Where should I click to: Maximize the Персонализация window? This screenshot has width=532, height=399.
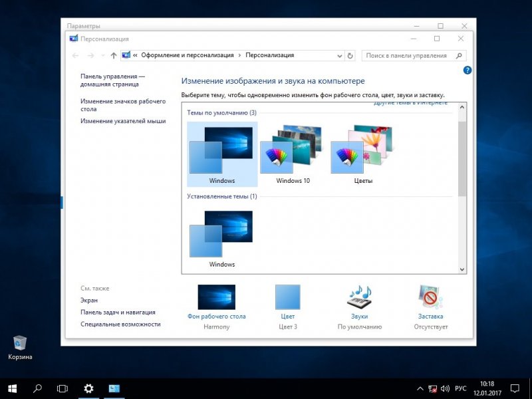pyautogui.click(x=437, y=39)
